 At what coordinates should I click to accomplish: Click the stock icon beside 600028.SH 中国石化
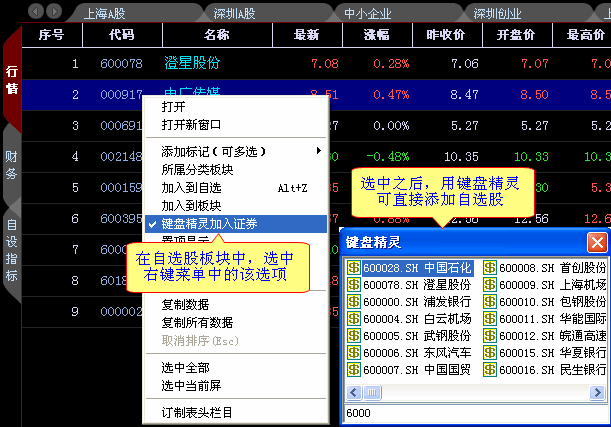[x=353, y=268]
